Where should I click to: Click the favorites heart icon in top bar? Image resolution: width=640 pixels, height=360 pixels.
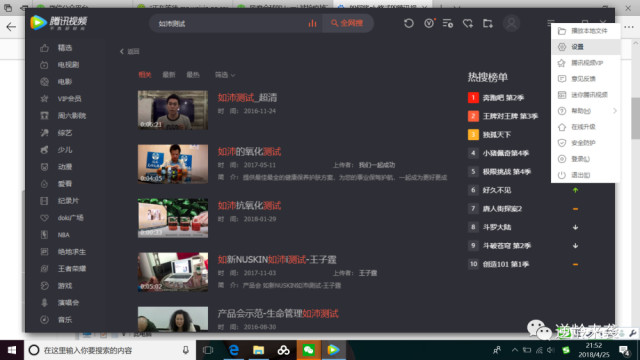(x=468, y=23)
